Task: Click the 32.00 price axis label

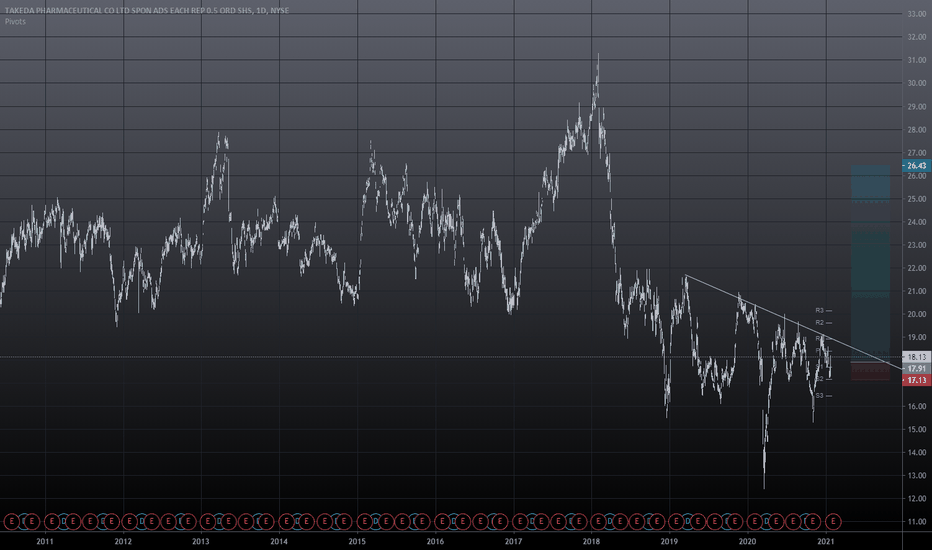Action: point(917,37)
